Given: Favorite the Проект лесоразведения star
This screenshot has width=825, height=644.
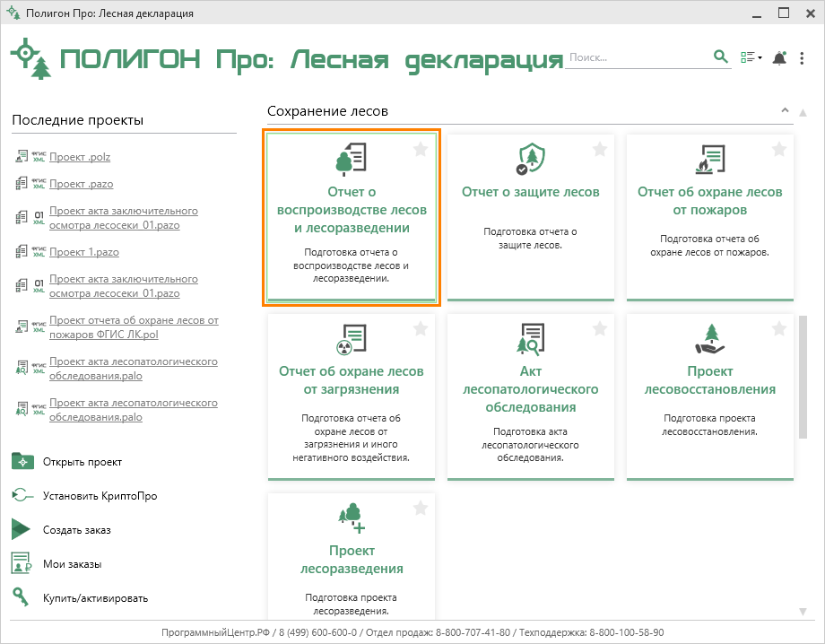Looking at the screenshot, I should pos(421,509).
